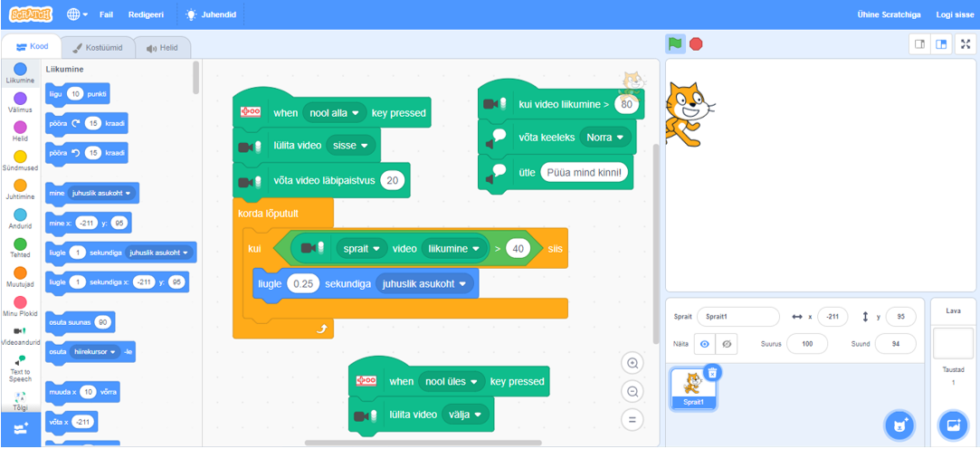Open the choose sprite cat button
The width and height of the screenshot is (980, 449).
click(899, 424)
